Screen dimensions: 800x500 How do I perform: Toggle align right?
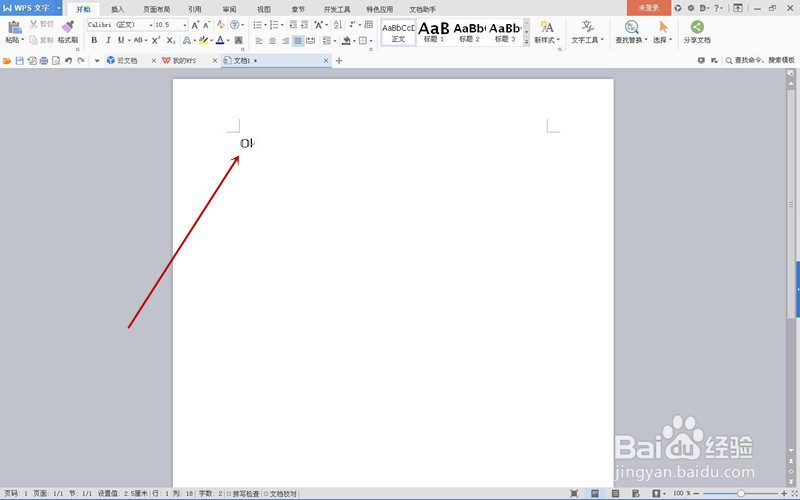tap(285, 40)
